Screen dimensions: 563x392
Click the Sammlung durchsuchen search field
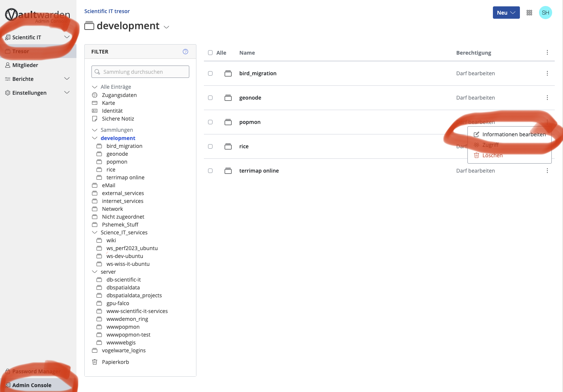(140, 72)
